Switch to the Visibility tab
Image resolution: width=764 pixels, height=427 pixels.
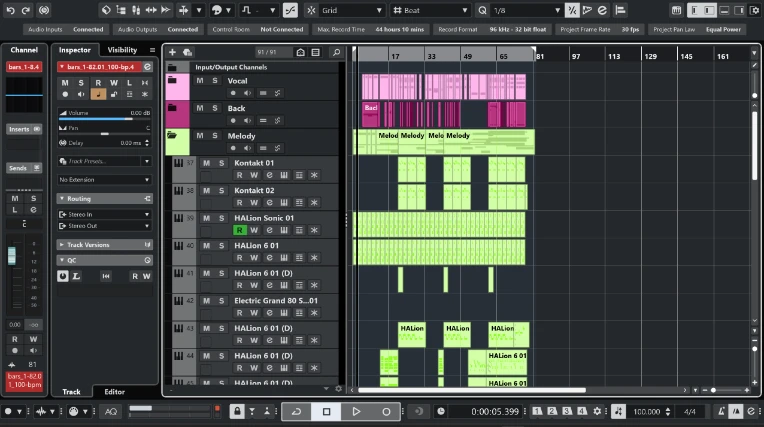(x=122, y=50)
